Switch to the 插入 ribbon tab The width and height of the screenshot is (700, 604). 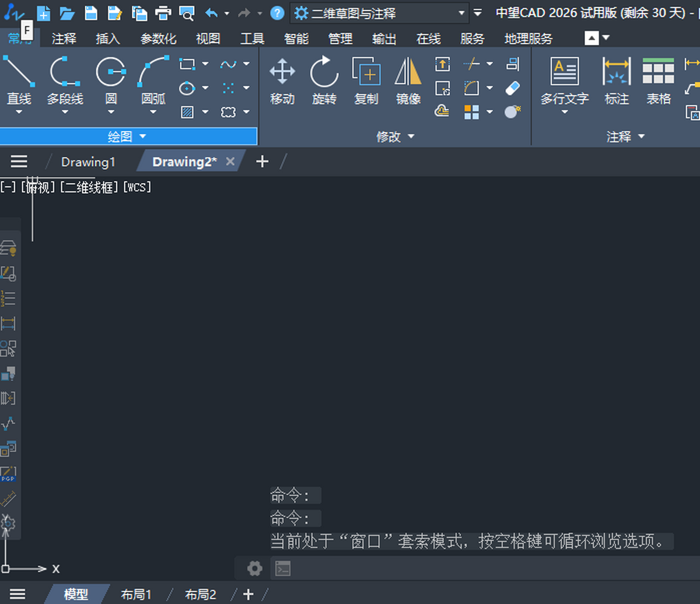click(107, 39)
